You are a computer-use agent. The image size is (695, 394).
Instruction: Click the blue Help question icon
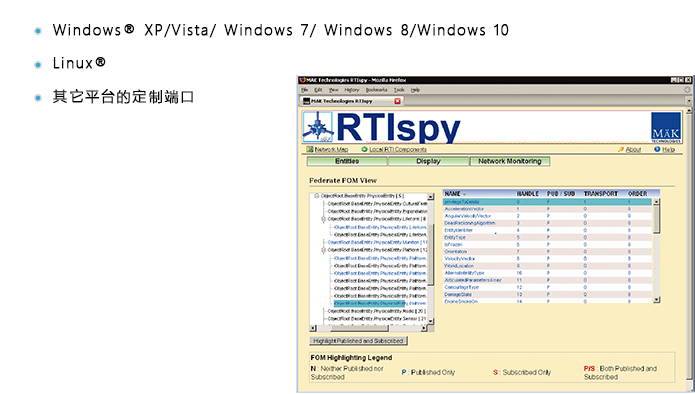point(657,149)
